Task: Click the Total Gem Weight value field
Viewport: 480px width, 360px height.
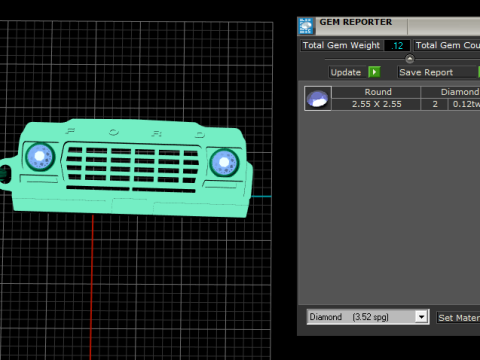Action: tap(397, 45)
